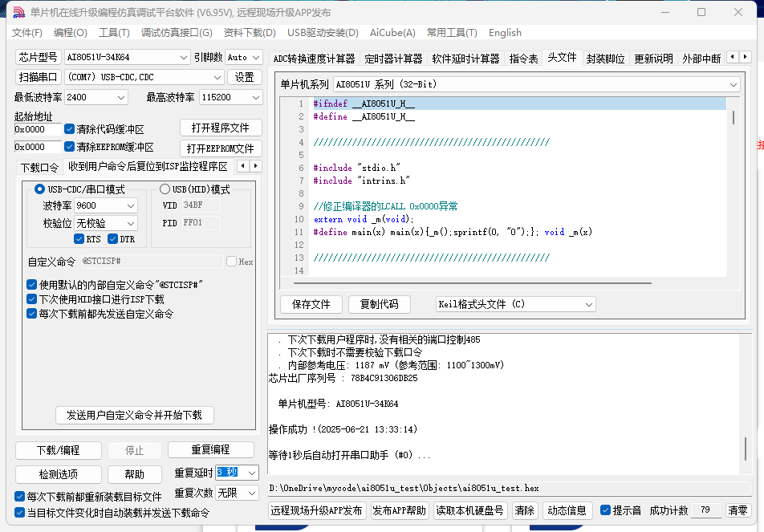Select USB-CDC/串口模式 radio button
Screen dimensions: 764x532
(x=39, y=189)
